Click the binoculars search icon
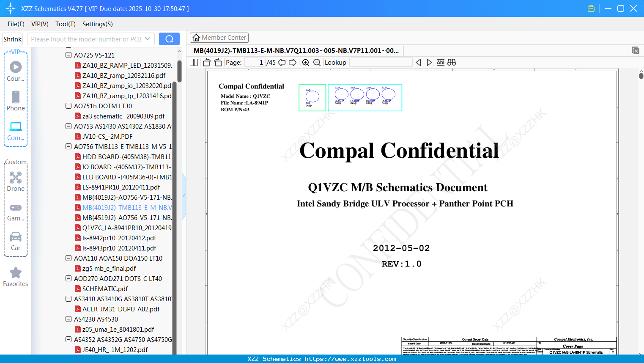 (x=452, y=62)
